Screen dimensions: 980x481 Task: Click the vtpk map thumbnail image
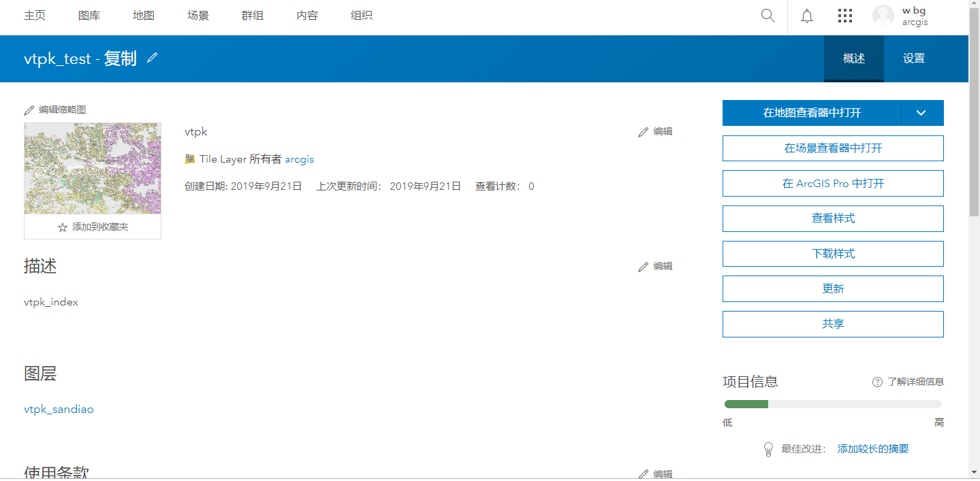click(93, 169)
